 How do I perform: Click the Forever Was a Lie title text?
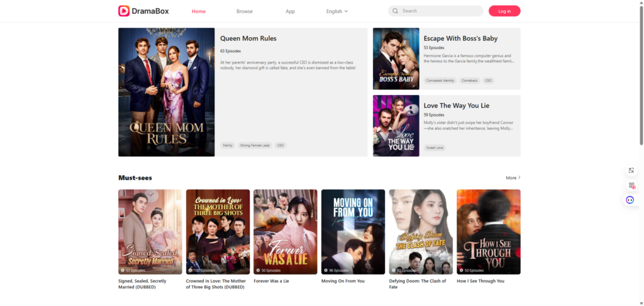click(272, 281)
